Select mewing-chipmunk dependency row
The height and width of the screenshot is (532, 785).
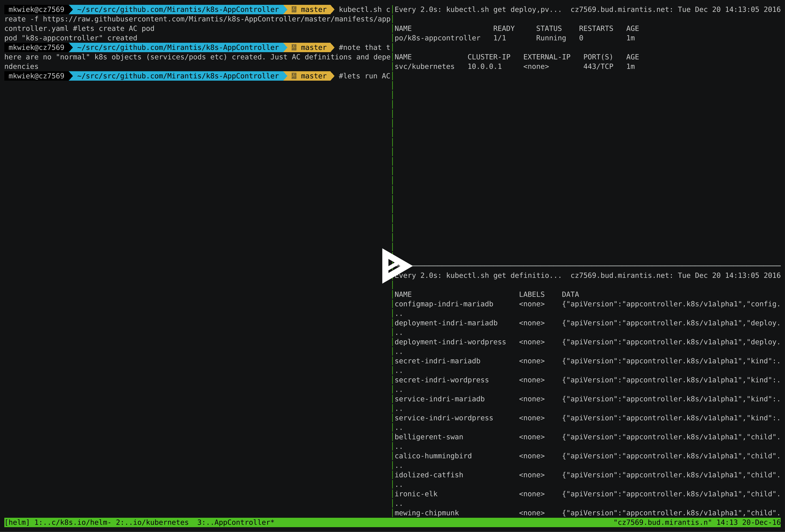tap(426, 513)
